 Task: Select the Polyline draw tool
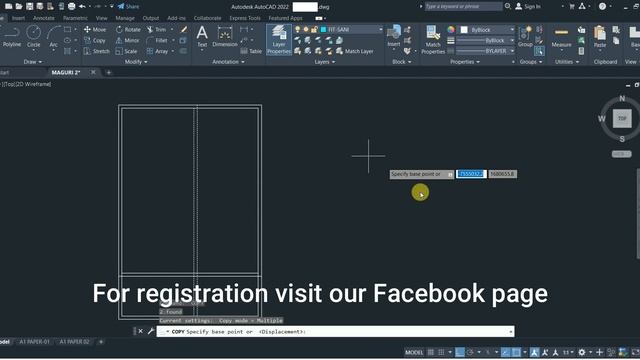point(11,37)
